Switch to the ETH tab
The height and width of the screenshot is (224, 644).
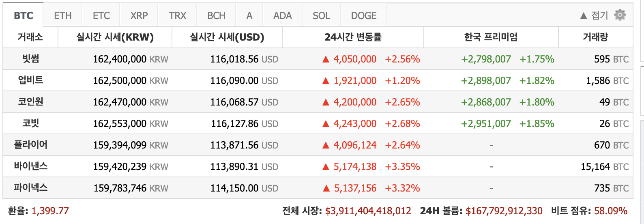tap(63, 15)
